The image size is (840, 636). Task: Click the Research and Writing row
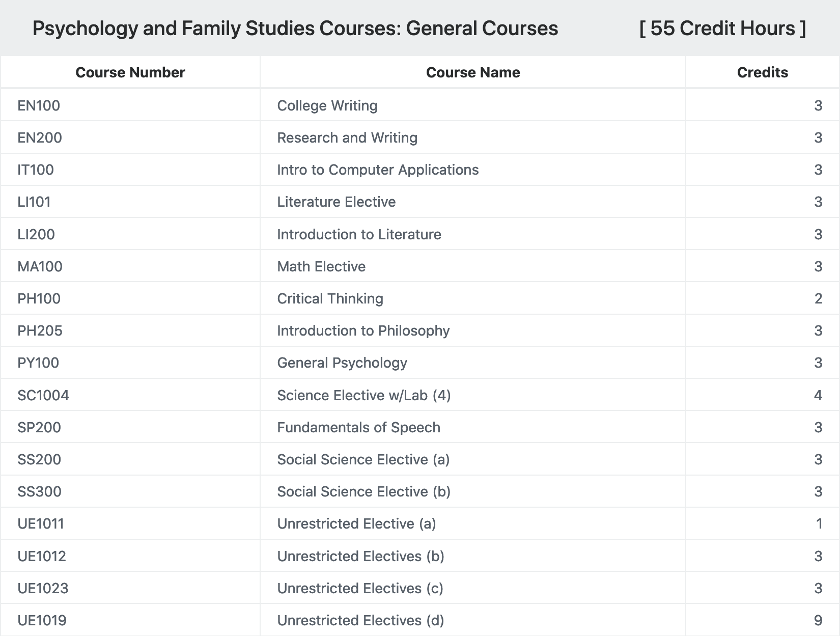[x=420, y=137]
